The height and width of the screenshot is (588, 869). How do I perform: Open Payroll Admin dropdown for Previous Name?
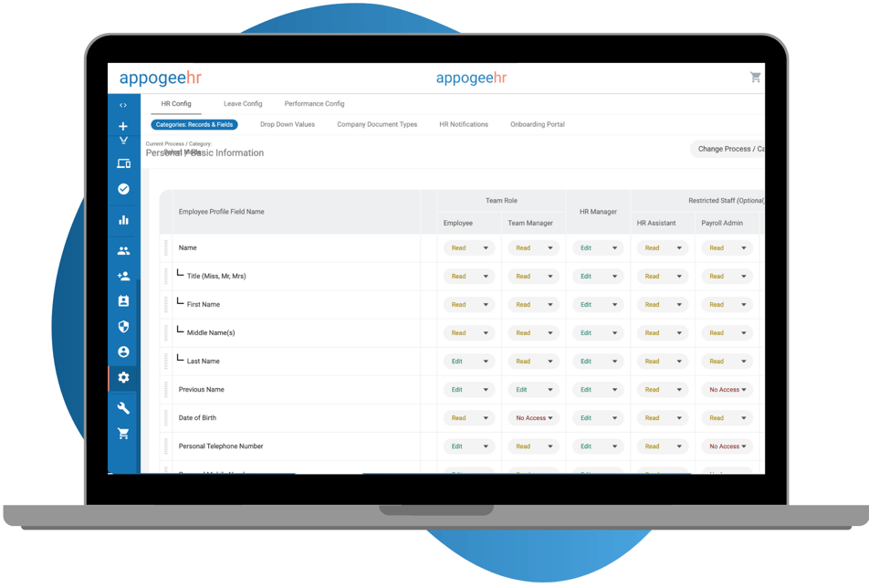click(x=727, y=390)
